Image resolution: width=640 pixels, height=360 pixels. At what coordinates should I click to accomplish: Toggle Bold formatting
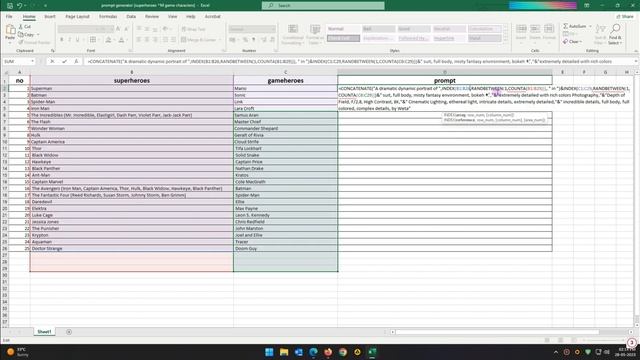coord(62,40)
